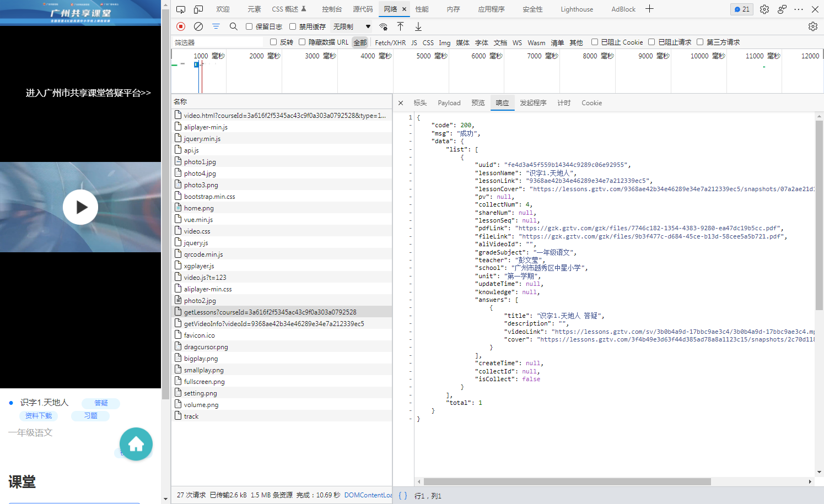The width and height of the screenshot is (824, 504).
Task: Activate the inspect element picker icon
Action: (181, 9)
